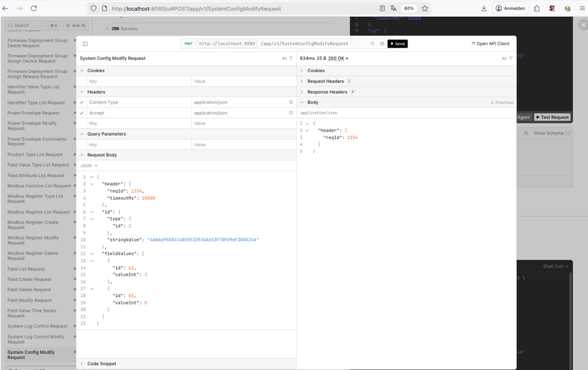Toggle the sidebar panel icon in the API client
The width and height of the screenshot is (588, 370).
(x=85, y=44)
